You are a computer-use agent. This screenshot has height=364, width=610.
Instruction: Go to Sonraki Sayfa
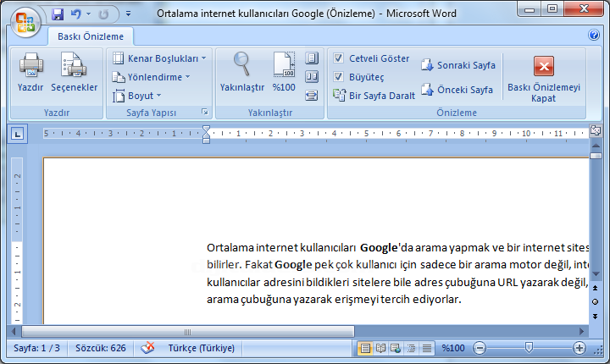(x=457, y=65)
